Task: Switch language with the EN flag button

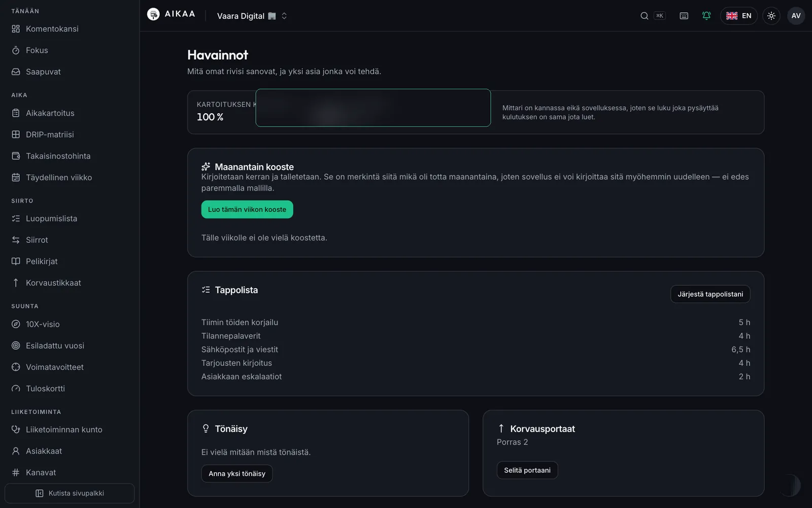Action: point(738,16)
